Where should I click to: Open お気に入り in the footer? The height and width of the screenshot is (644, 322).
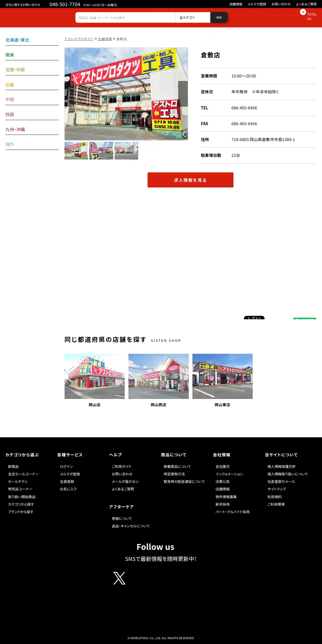click(68, 489)
